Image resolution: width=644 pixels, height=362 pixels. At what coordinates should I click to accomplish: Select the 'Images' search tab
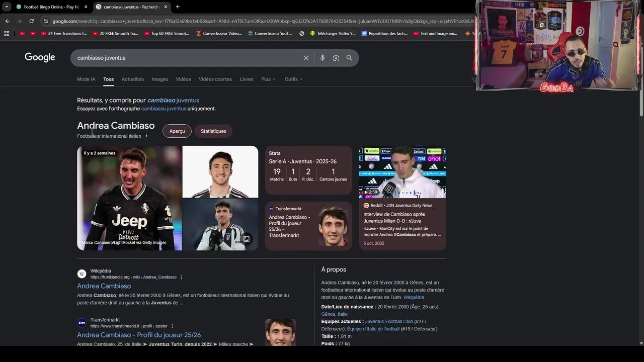(x=159, y=79)
